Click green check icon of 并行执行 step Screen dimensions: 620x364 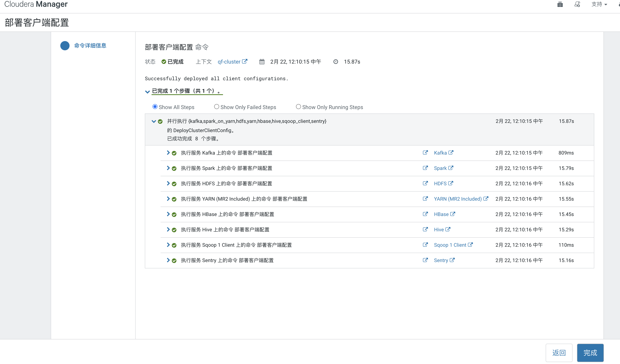pyautogui.click(x=160, y=122)
